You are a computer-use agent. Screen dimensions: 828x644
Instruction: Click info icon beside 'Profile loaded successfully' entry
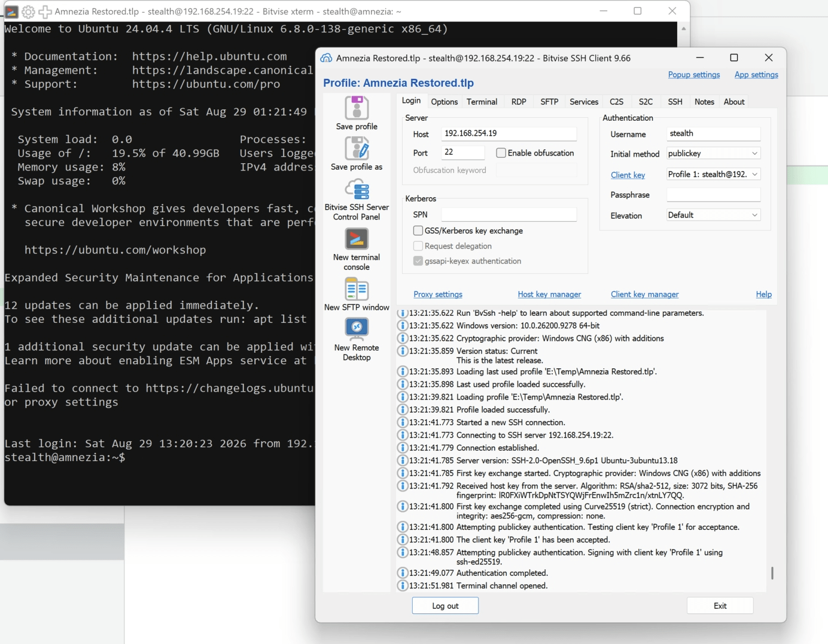(403, 410)
